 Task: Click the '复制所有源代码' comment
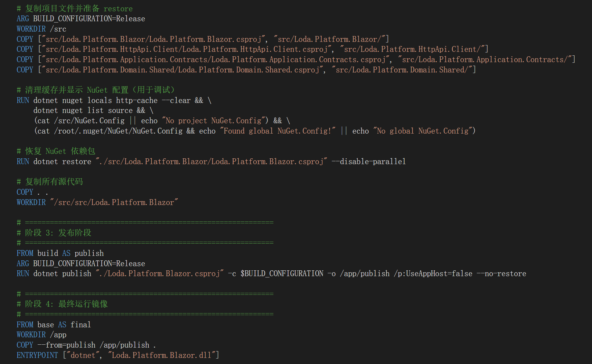pyautogui.click(x=54, y=182)
